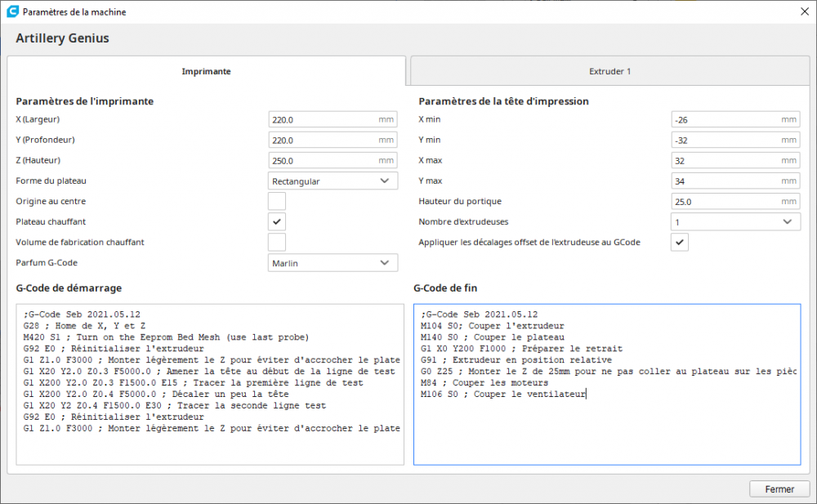Image resolution: width=817 pixels, height=504 pixels.
Task: Click 'Tracer la seconde ligne test' line
Action: coord(175,405)
